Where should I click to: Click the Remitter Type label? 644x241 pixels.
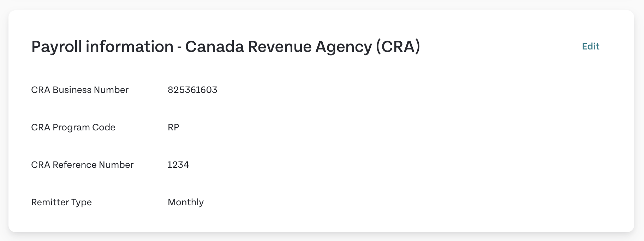click(61, 202)
